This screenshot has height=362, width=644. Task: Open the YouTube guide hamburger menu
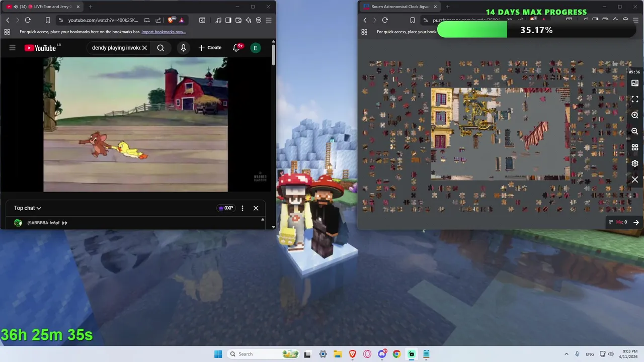[x=13, y=48]
